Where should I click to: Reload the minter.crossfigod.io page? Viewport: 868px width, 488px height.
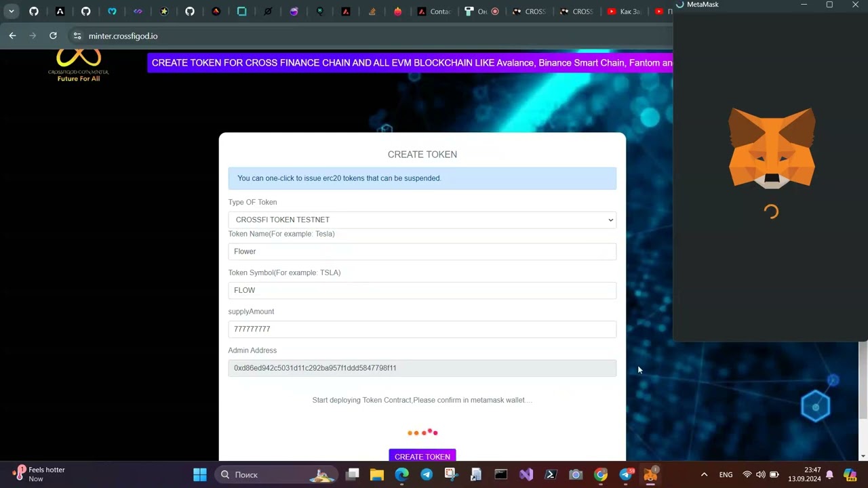(53, 36)
